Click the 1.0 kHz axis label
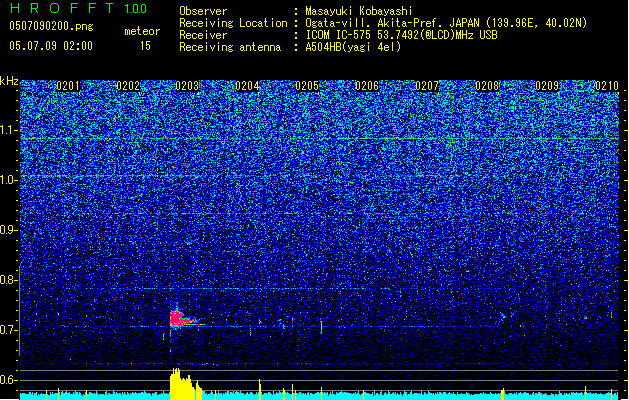The width and height of the screenshot is (629, 400). coord(9,180)
